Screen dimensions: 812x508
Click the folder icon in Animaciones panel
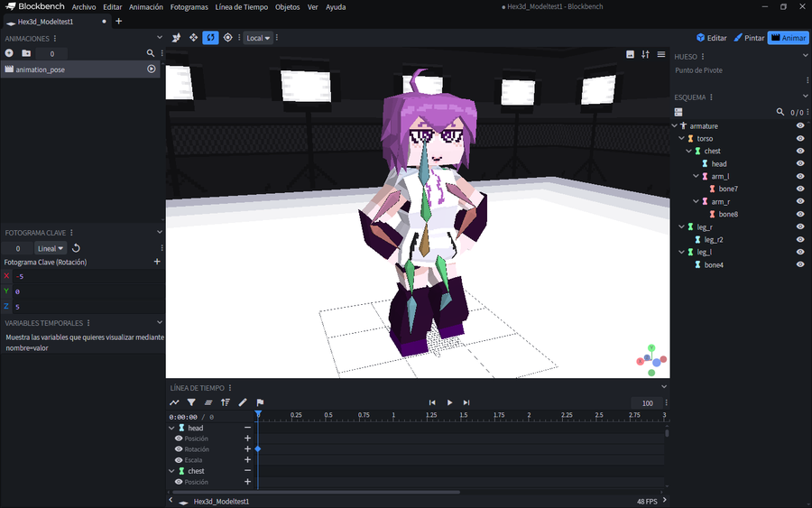26,53
